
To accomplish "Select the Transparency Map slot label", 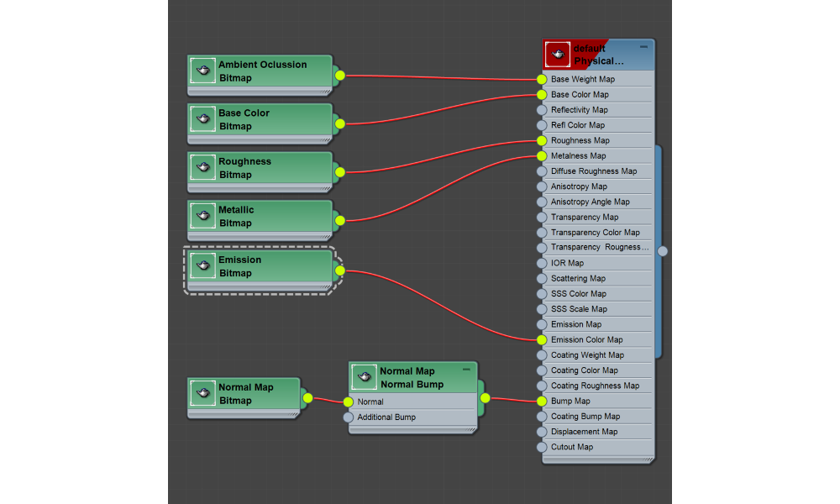I will pos(585,217).
